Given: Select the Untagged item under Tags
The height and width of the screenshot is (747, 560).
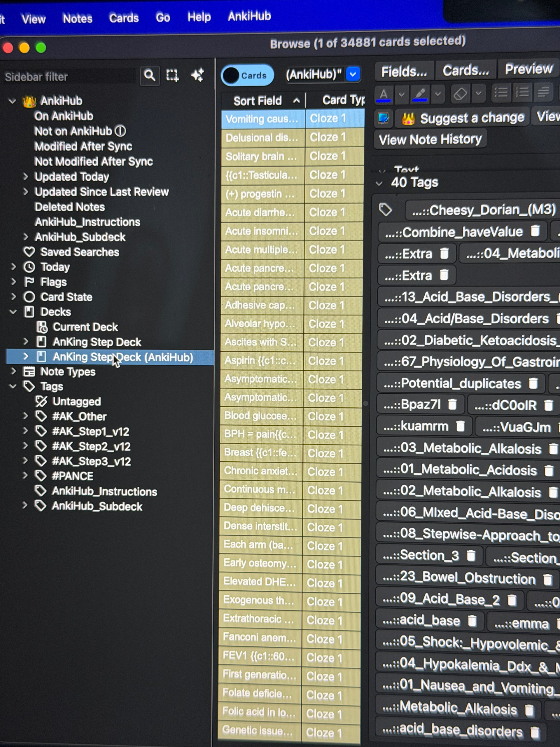Looking at the screenshot, I should [77, 401].
